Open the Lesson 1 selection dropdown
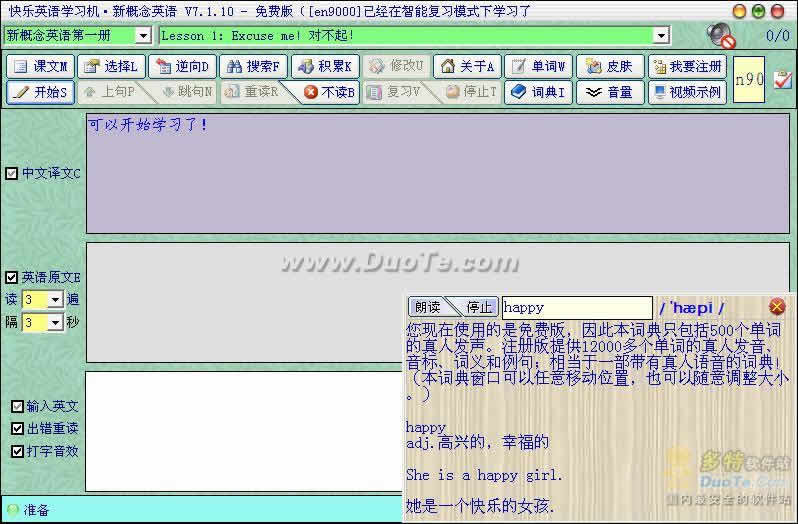This screenshot has height=524, width=798. (x=660, y=35)
